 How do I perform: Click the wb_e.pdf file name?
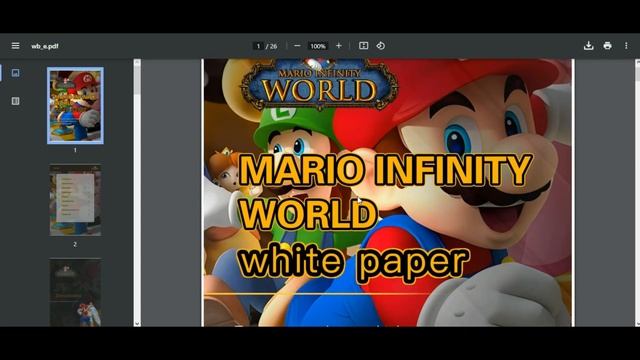[x=45, y=46]
